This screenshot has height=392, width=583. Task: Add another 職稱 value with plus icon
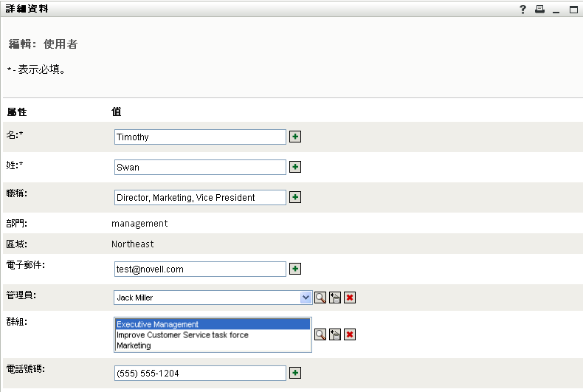pyautogui.click(x=295, y=197)
